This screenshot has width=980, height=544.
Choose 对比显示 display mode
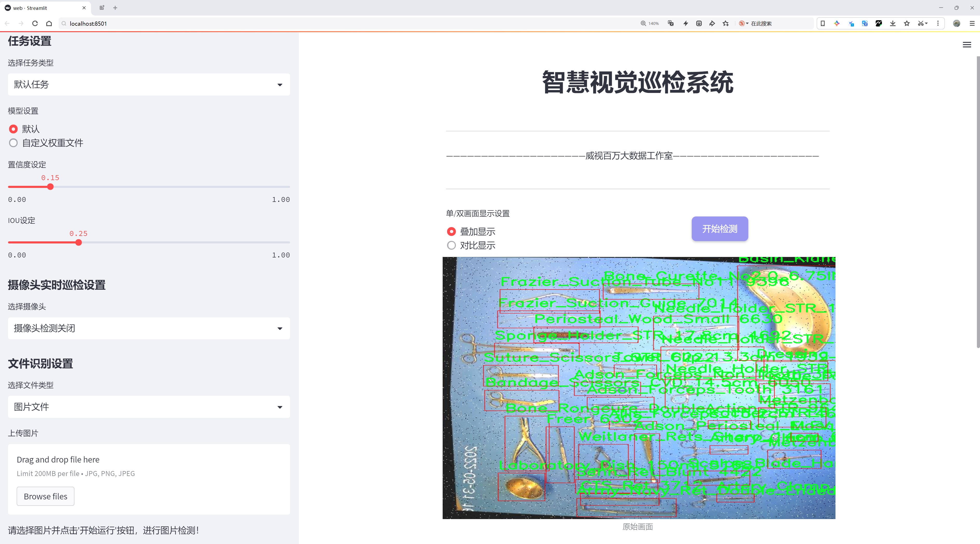[451, 245]
